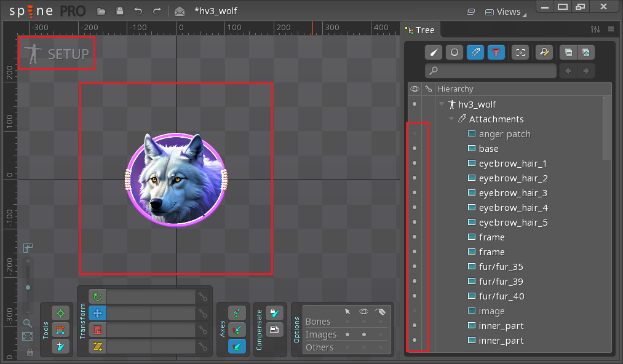
Task: Toggle the attachments paperclip filter
Action: pos(475,52)
